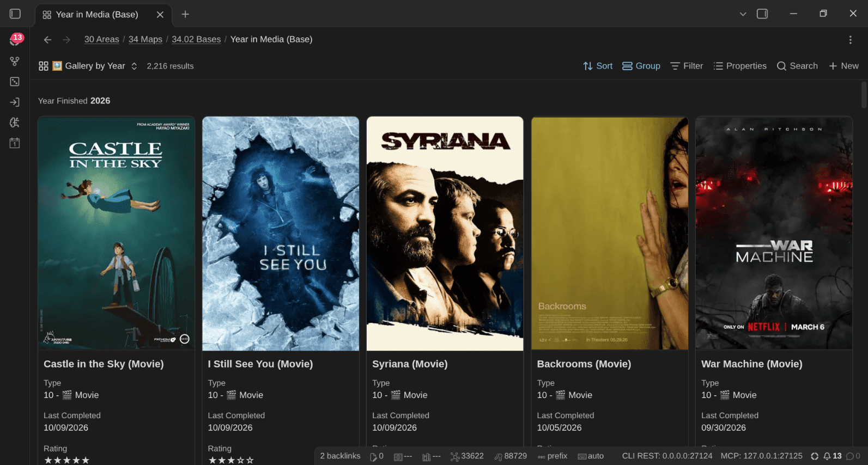Open the bell notifications showing 13

tap(832, 456)
